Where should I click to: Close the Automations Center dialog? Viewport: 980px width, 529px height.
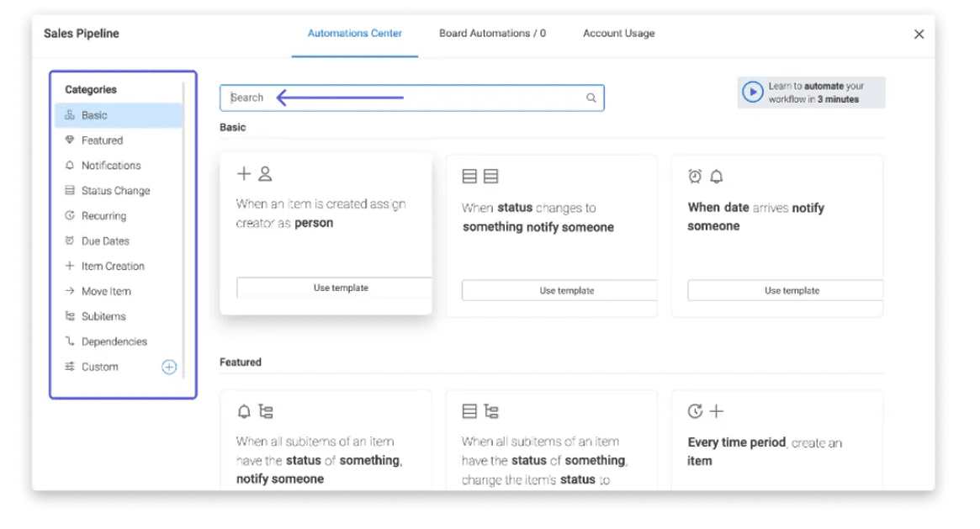(919, 34)
